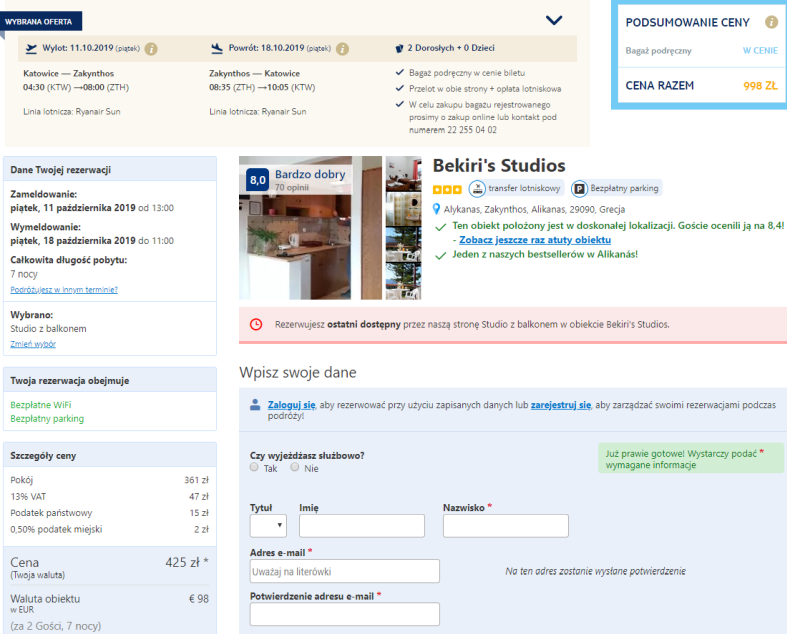Click 'zarejestruj się' link
Image resolution: width=787 pixels, height=635 pixels.
point(561,405)
